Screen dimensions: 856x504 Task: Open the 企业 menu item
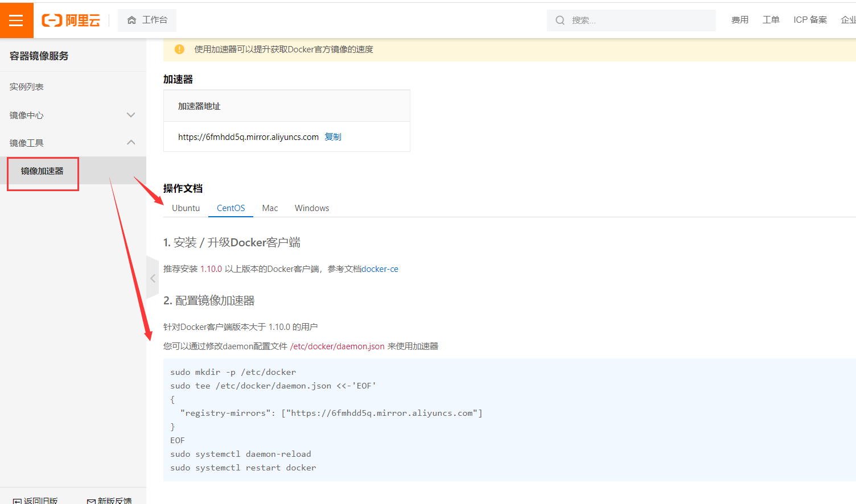click(x=848, y=20)
